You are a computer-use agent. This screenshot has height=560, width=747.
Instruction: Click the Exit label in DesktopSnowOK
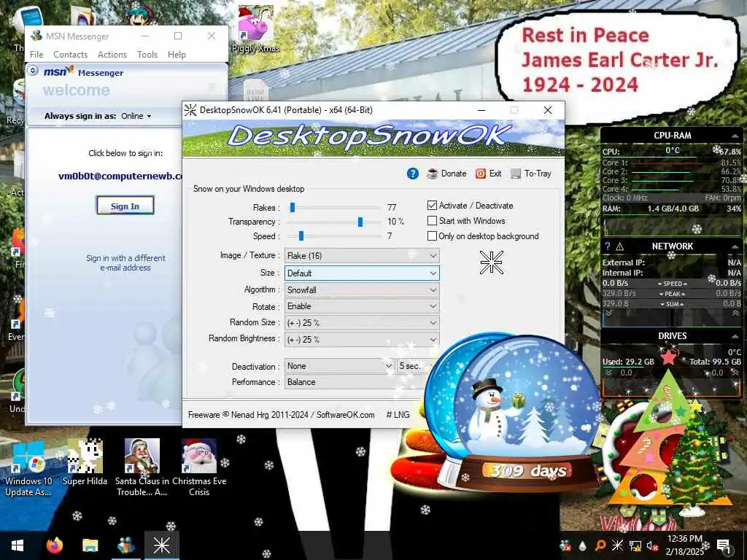pos(495,174)
